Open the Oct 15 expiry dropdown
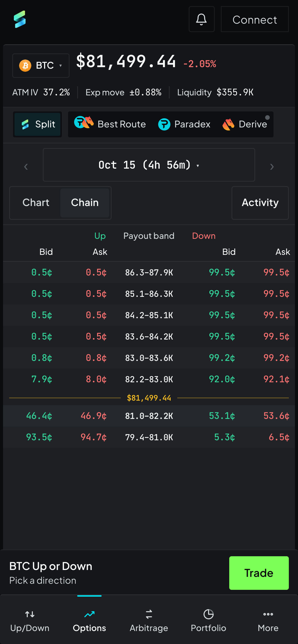The width and height of the screenshot is (298, 644). [149, 165]
